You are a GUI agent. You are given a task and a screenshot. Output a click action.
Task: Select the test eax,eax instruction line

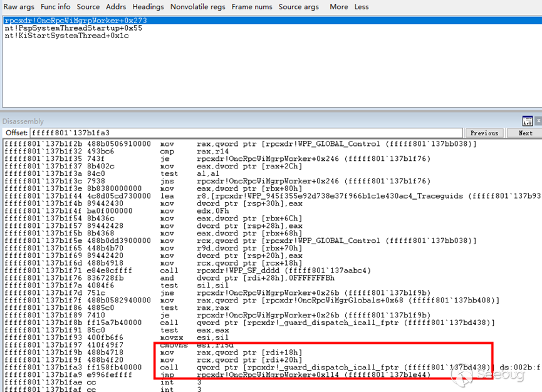[117, 330]
